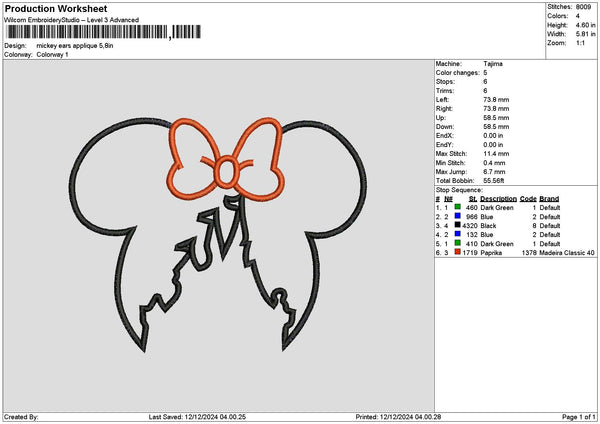The height and width of the screenshot is (424, 600).
Task: Click the Brand column header
Action: point(549,199)
